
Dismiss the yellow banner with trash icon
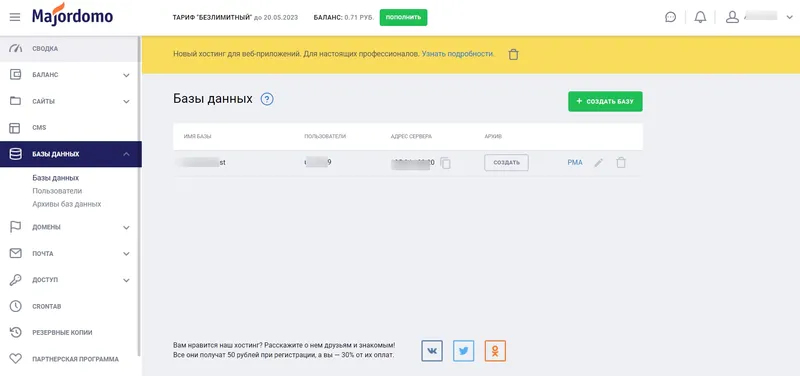[x=513, y=54]
